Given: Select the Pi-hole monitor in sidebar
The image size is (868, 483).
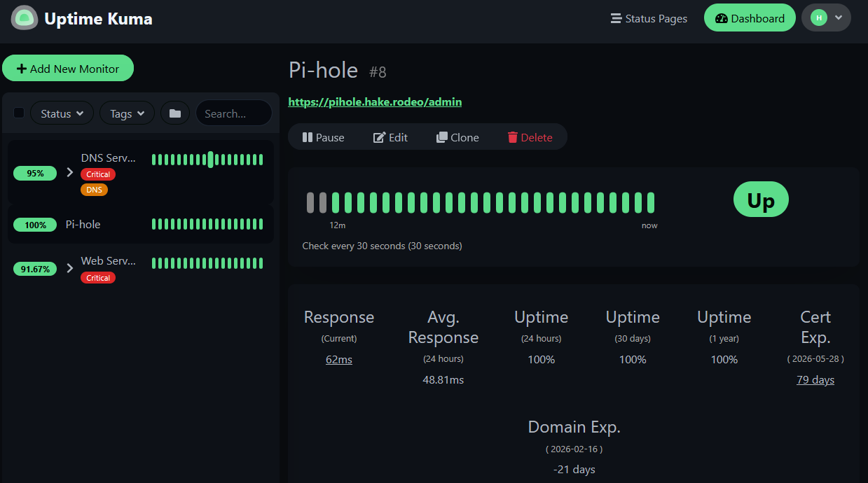Looking at the screenshot, I should [83, 224].
